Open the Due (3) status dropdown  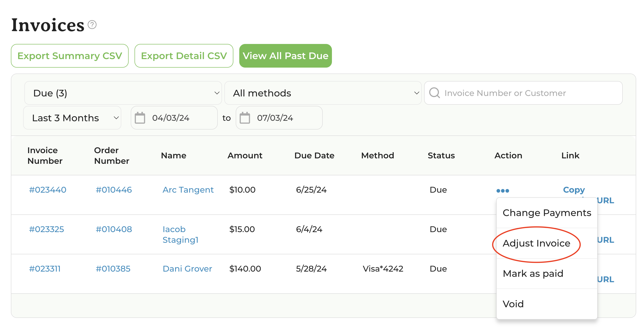[123, 93]
